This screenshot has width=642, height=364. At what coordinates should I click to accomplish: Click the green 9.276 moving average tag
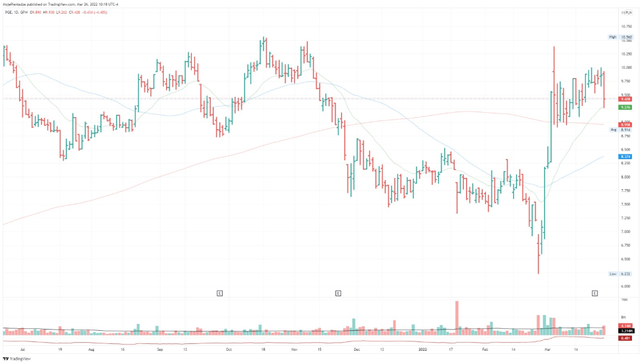point(624,107)
